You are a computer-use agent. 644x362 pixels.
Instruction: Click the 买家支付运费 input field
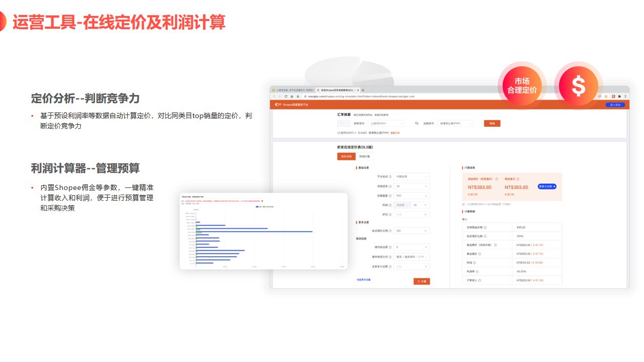click(412, 266)
